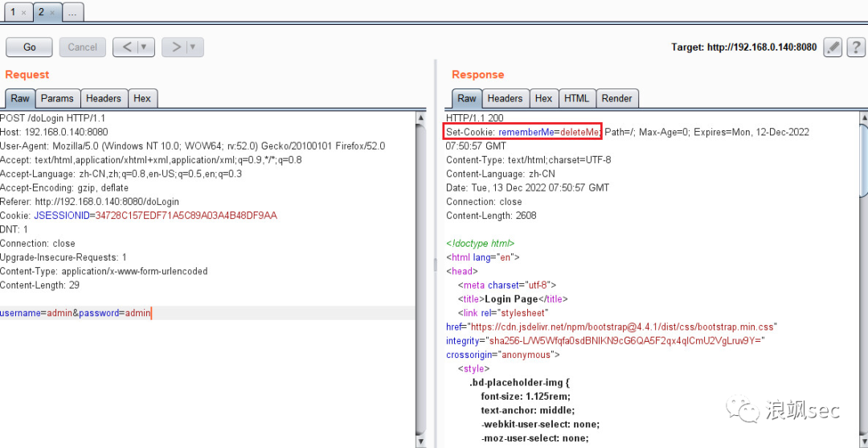Viewport: 868px width, 448px height.
Task: Close Repeater tab 2
Action: coord(52,12)
